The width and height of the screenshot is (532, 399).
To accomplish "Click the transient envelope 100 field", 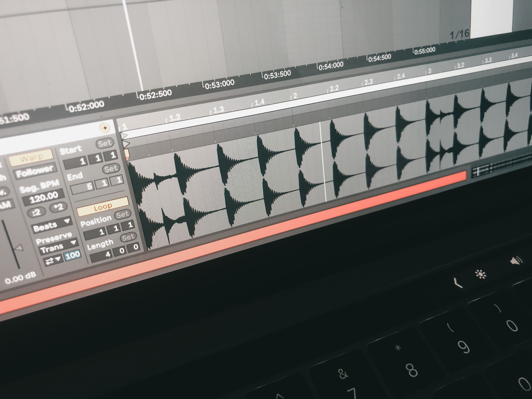I will [x=72, y=255].
